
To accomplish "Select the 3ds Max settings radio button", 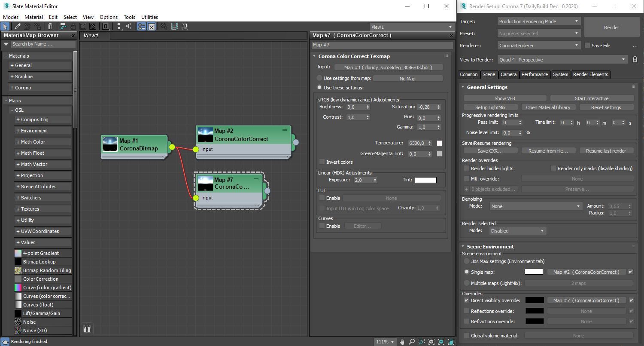I will click(x=467, y=261).
